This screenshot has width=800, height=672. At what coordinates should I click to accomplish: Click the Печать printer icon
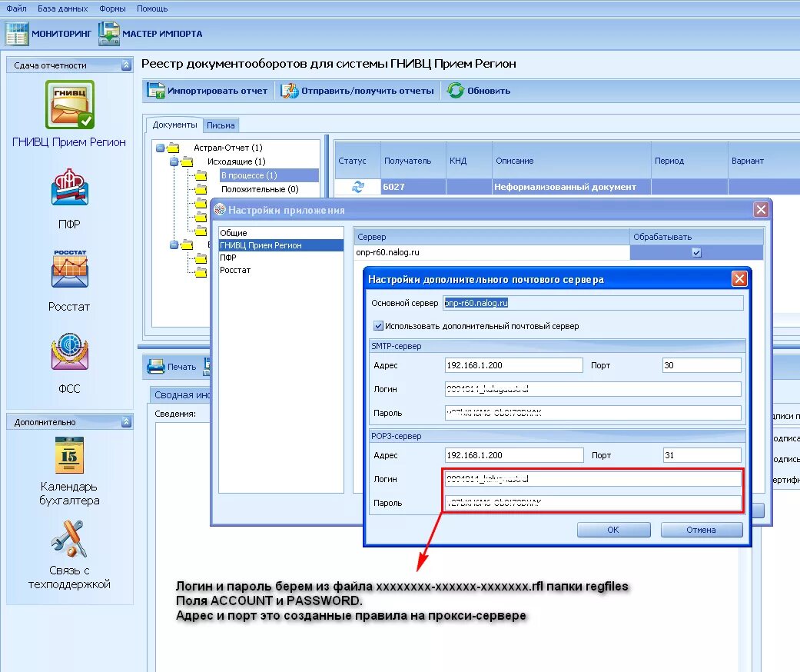pyautogui.click(x=155, y=366)
